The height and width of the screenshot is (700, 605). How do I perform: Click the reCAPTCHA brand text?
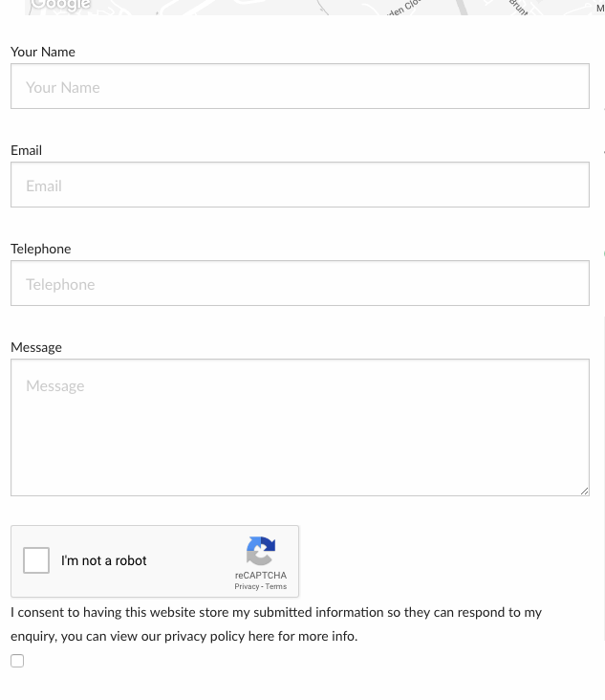(261, 576)
